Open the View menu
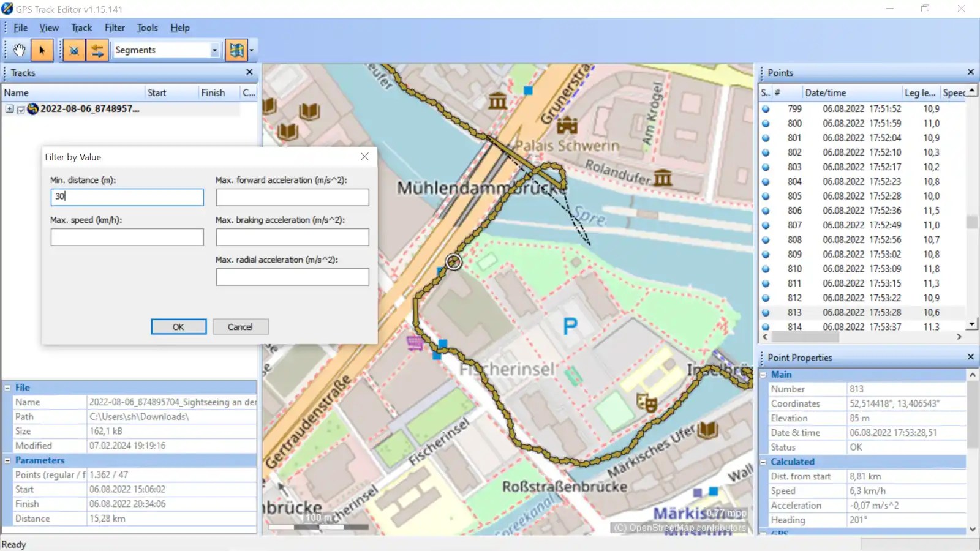Image resolution: width=980 pixels, height=551 pixels. point(49,28)
